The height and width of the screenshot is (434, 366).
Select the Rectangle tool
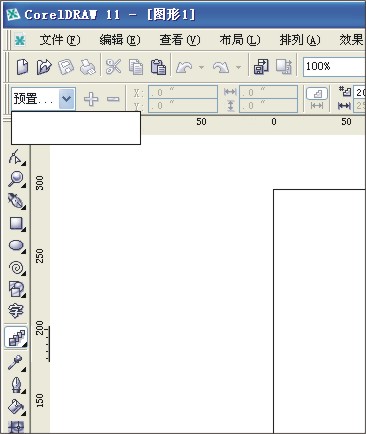[x=16, y=224]
